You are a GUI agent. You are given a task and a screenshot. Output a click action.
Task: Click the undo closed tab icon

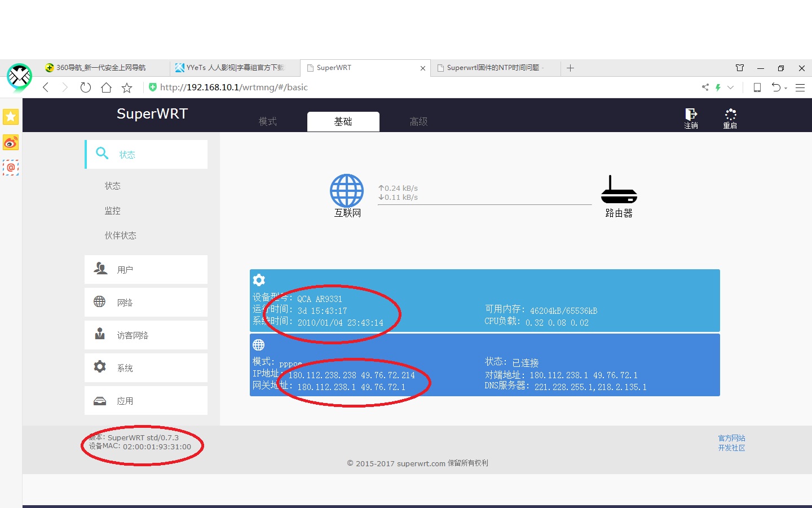pos(776,87)
